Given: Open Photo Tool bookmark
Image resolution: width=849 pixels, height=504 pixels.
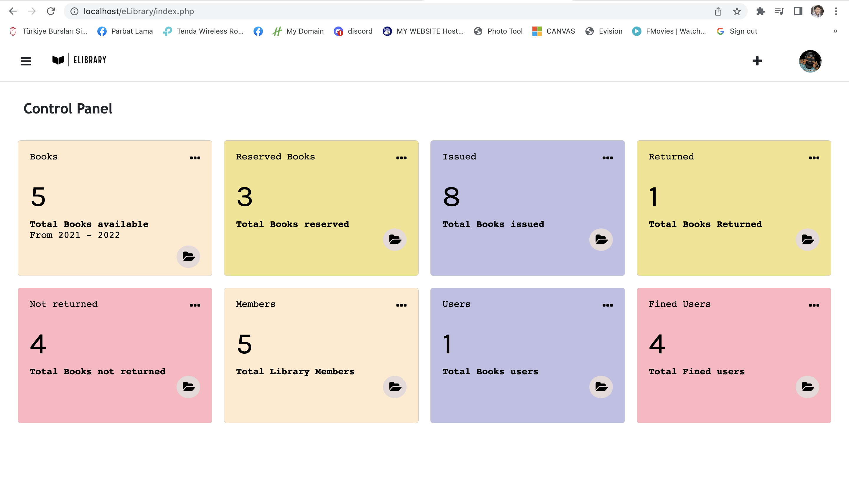Looking at the screenshot, I should coord(498,31).
